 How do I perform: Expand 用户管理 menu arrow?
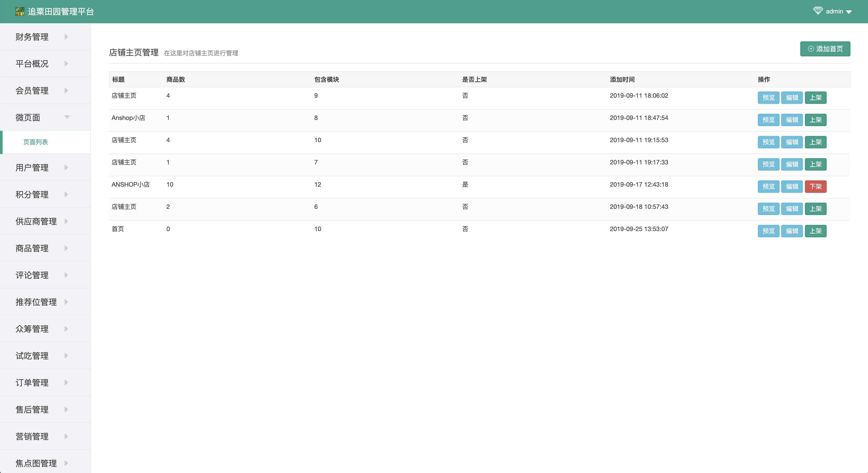66,167
